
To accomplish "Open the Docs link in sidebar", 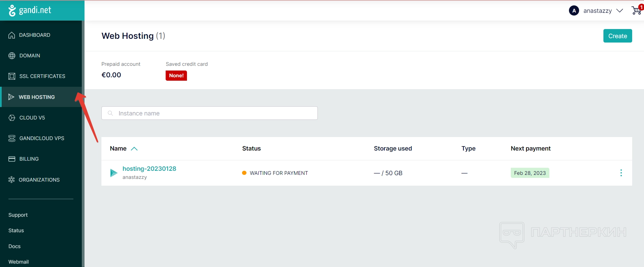I will 15,246.
